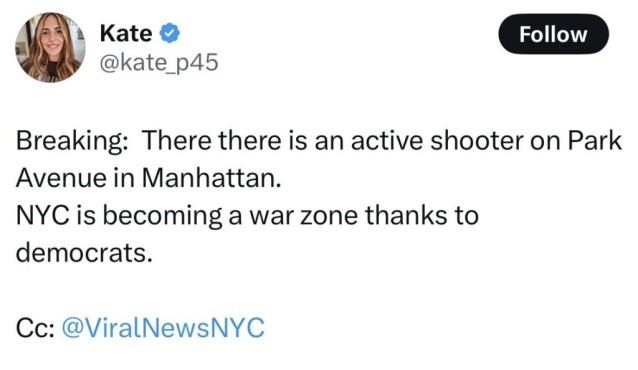Click the text Avenue in Manhattan

(149, 178)
